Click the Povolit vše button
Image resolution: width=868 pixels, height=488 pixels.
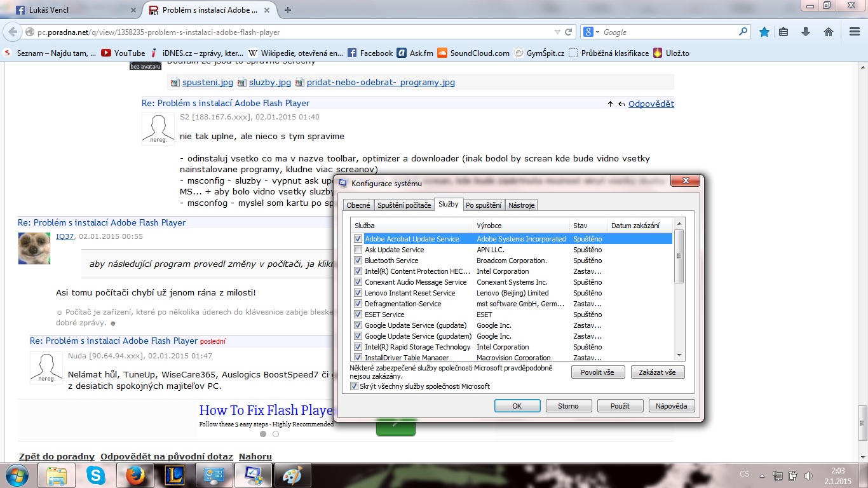[x=598, y=372]
